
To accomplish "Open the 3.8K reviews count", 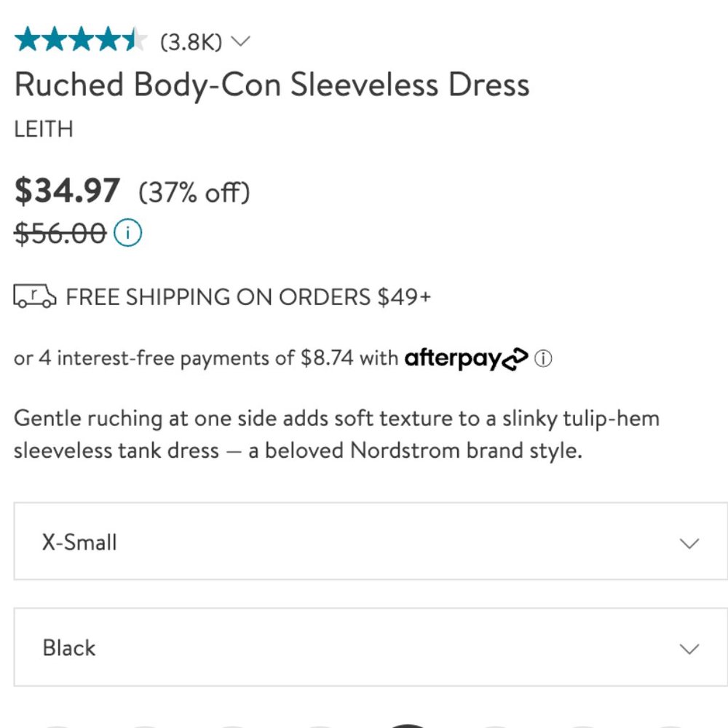I will [191, 42].
